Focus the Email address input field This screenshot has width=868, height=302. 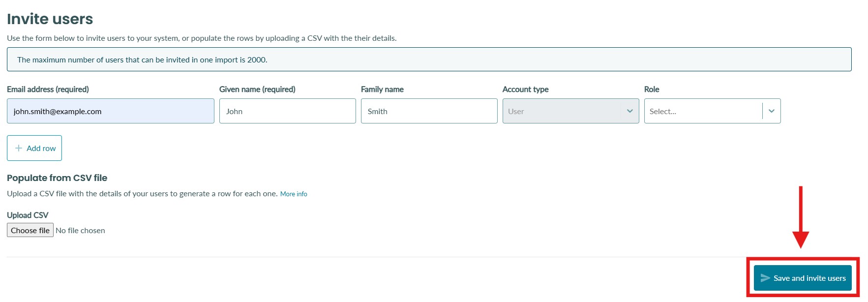click(x=111, y=111)
